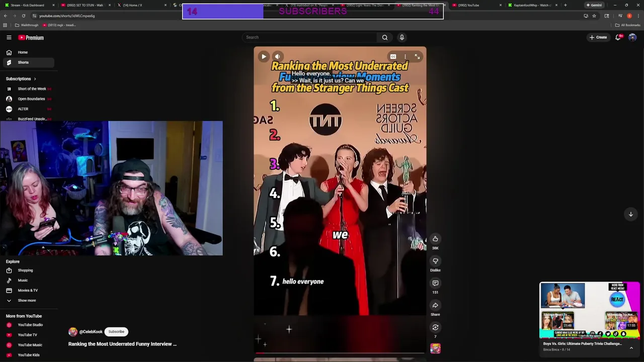644x362 pixels.
Task: Open the Walkthrough bookmarks folder
Action: [27, 25]
